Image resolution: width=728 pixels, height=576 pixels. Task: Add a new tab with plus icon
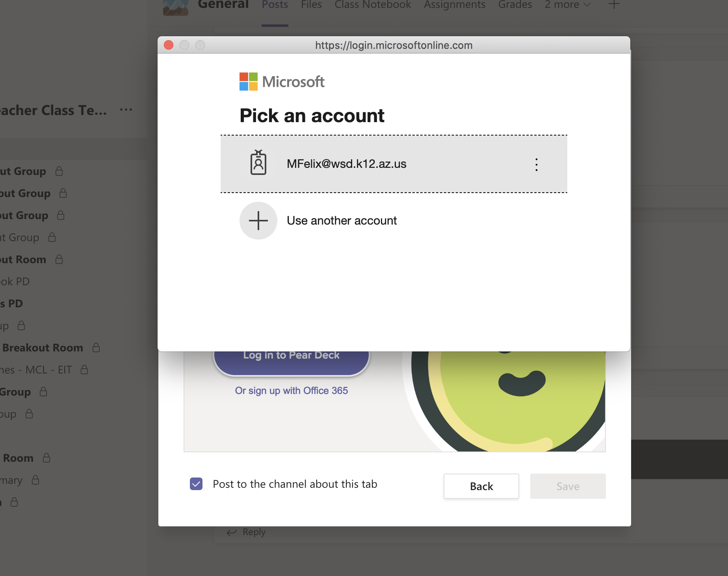point(614,5)
